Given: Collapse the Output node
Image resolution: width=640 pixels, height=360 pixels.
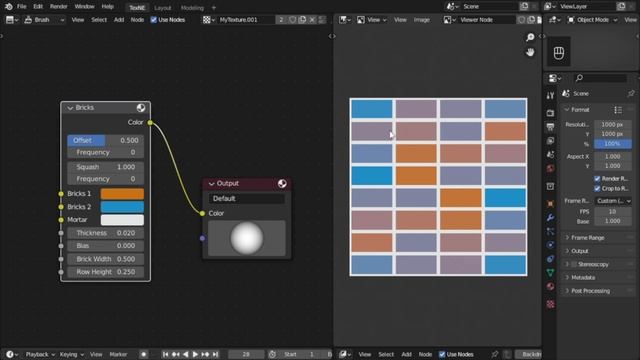Looking at the screenshot, I should pos(211,184).
